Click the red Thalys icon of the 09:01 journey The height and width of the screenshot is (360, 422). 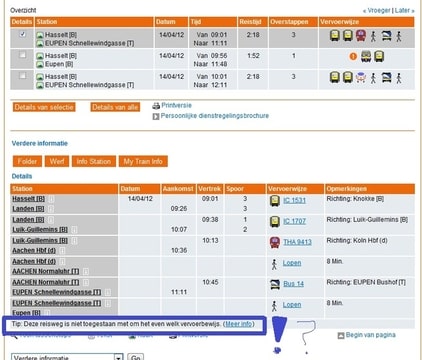361,35
